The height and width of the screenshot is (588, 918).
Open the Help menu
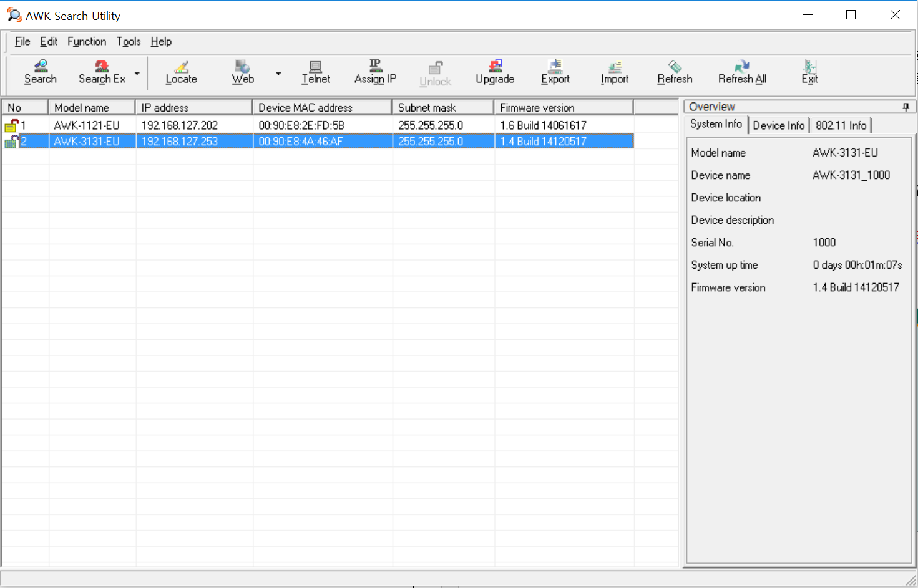(161, 41)
